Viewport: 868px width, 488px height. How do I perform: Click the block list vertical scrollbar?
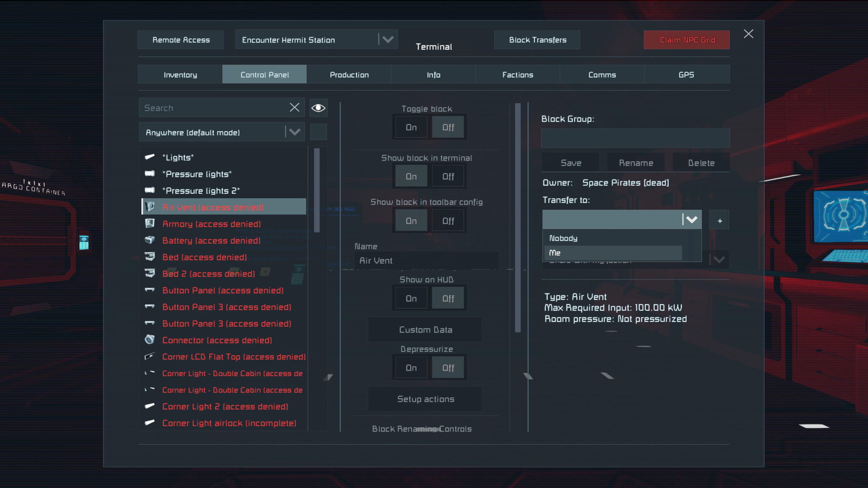click(317, 190)
